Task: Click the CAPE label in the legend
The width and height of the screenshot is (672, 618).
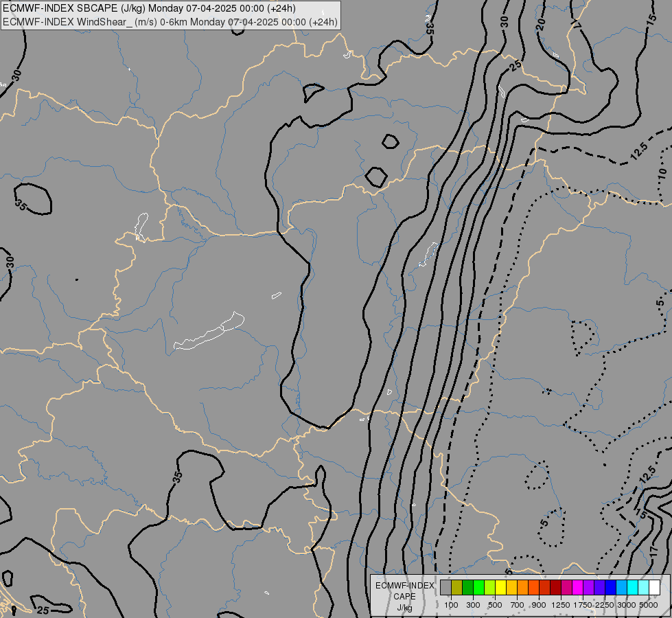Action: 404,597
